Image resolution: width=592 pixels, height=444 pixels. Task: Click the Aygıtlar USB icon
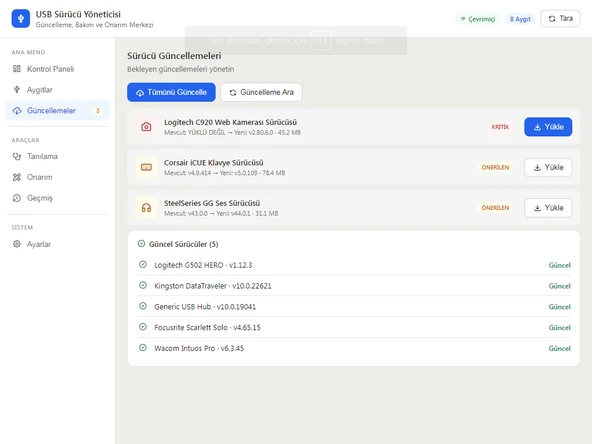tap(17, 89)
